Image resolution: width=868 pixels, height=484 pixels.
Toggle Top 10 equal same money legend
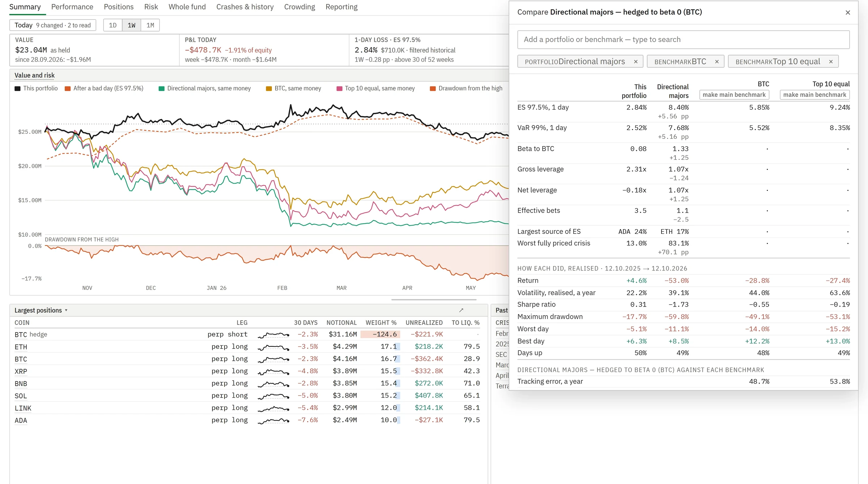[375, 89]
